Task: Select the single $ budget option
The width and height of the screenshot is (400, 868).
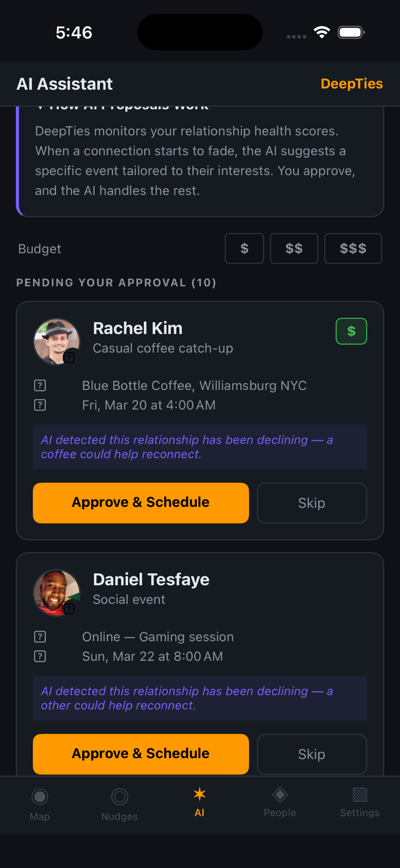Action: coord(244,249)
